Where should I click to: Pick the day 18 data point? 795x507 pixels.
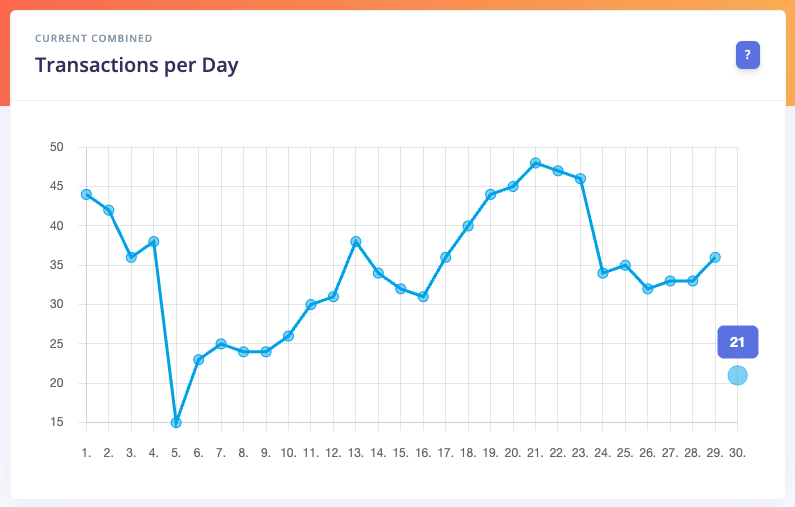tap(468, 226)
